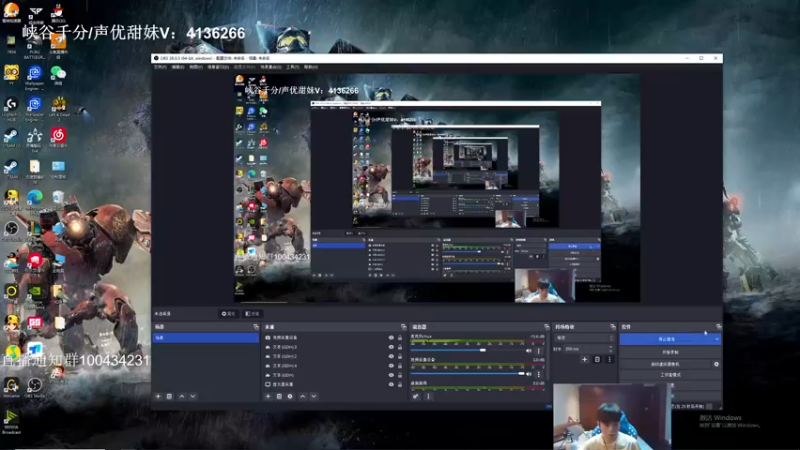
Task: Remove the selected scene with the Scenes trash icon
Action: click(x=169, y=396)
